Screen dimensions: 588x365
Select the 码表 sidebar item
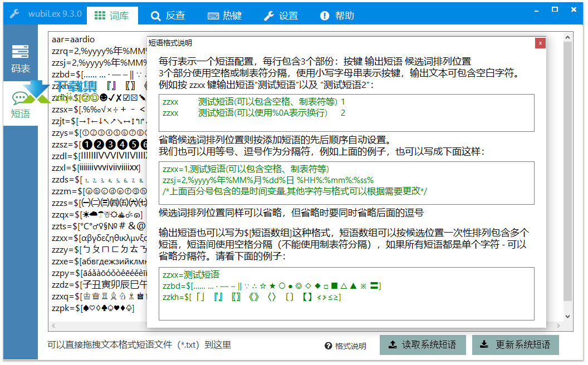[x=21, y=58]
